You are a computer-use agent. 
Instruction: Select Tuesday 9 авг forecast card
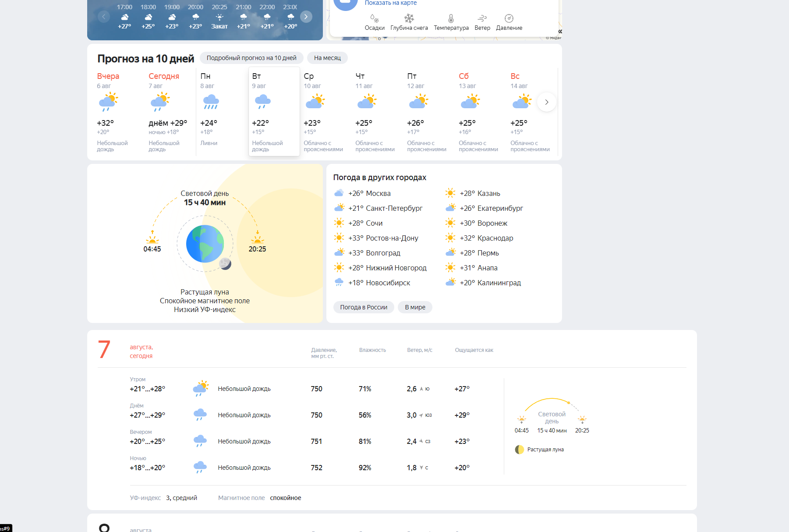coord(274,112)
